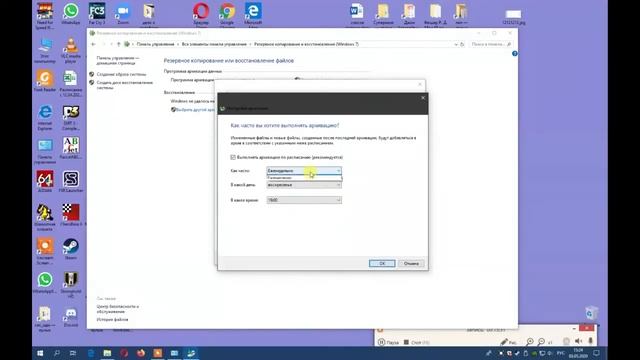The image size is (640, 360).
Task: Open the 'How often' frequency dropdown
Action: pyautogui.click(x=304, y=171)
